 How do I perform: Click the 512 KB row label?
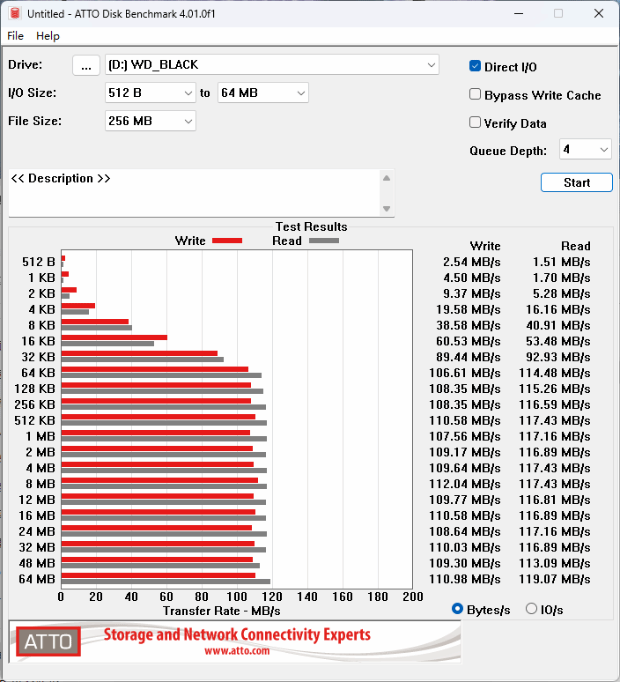tap(35, 421)
